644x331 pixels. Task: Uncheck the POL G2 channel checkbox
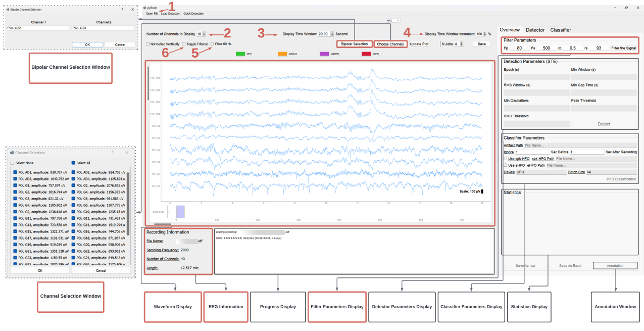click(x=73, y=185)
